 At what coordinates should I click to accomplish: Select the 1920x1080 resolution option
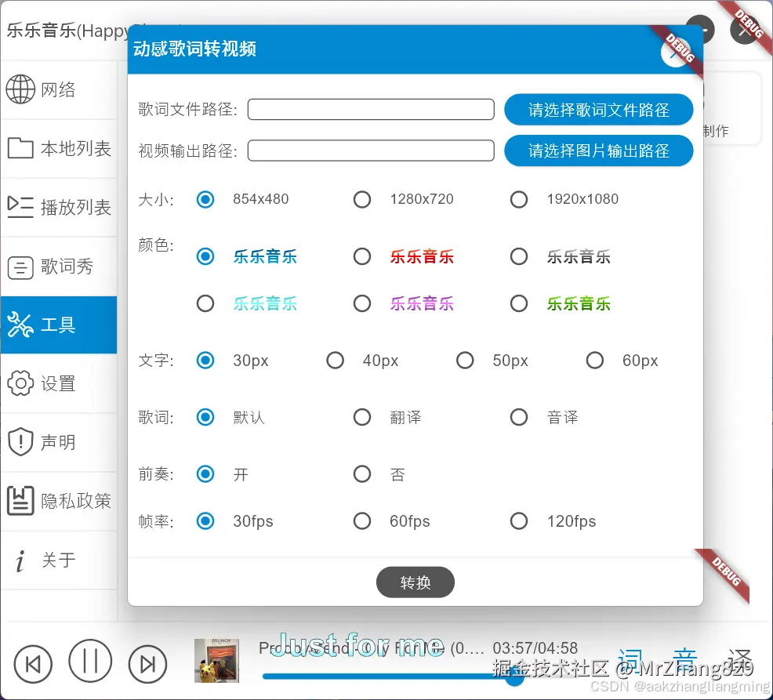519,199
